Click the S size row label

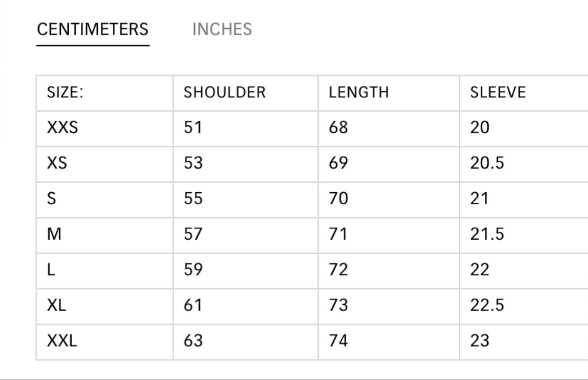[51, 199]
